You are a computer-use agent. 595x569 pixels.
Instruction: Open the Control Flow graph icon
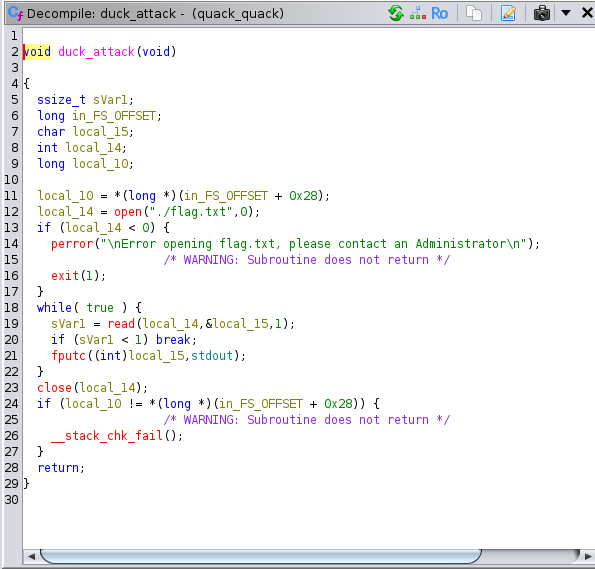pyautogui.click(x=417, y=14)
